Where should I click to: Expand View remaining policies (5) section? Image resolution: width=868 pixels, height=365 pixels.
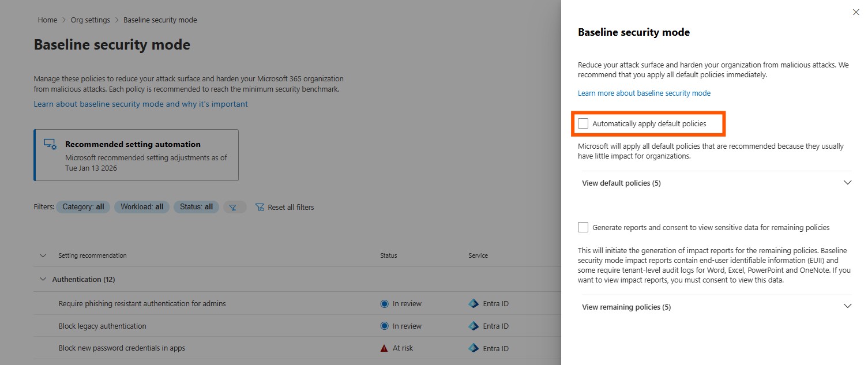click(x=847, y=307)
